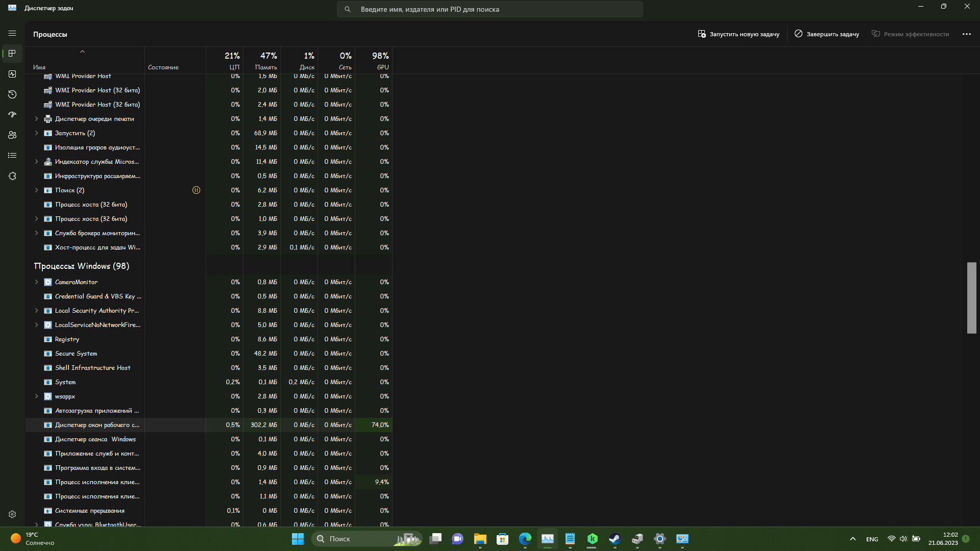
Task: Expand Служба брокера мониторинга row
Action: coord(36,233)
